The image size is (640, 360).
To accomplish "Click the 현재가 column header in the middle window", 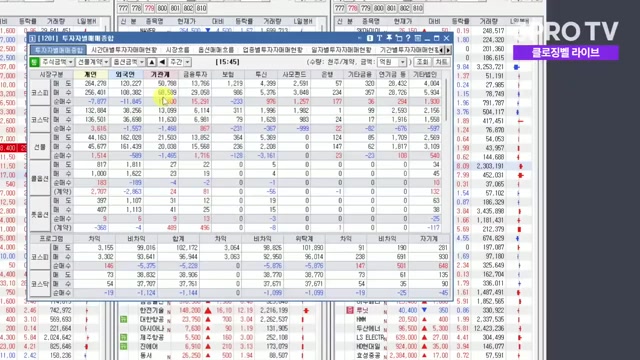I will (x=187, y=21).
